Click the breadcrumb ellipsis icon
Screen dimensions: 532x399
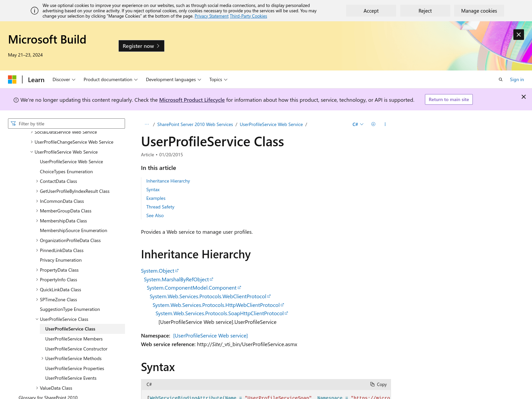point(147,124)
